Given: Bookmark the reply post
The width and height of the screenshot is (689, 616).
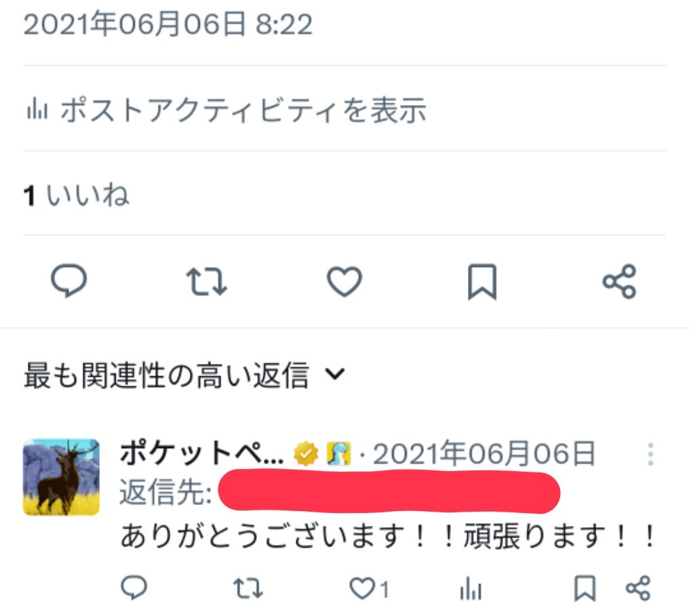Looking at the screenshot, I should coord(585,588).
